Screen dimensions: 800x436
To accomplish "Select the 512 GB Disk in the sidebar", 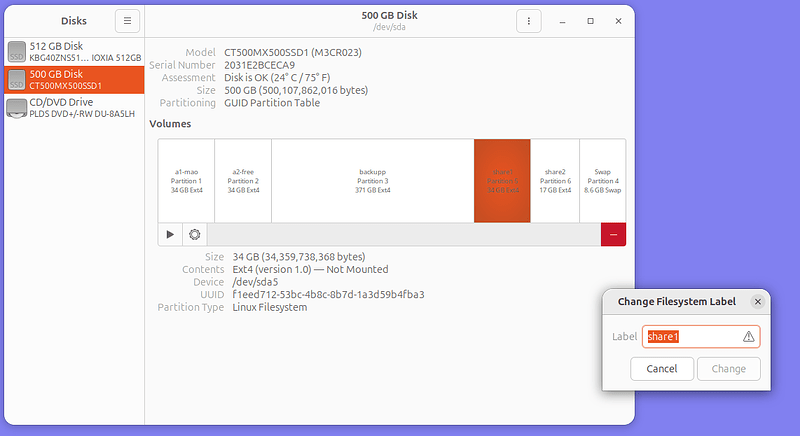I will coord(74,52).
